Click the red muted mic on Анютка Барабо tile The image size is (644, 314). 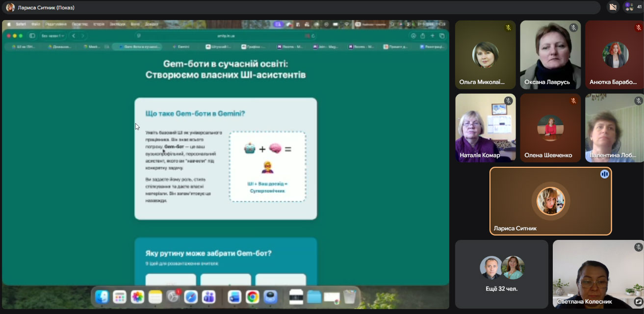pos(638,28)
